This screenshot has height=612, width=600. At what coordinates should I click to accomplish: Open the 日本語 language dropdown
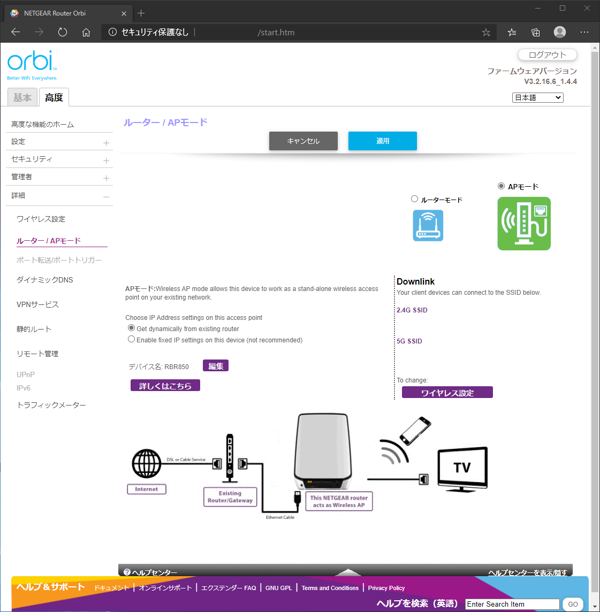(x=538, y=97)
